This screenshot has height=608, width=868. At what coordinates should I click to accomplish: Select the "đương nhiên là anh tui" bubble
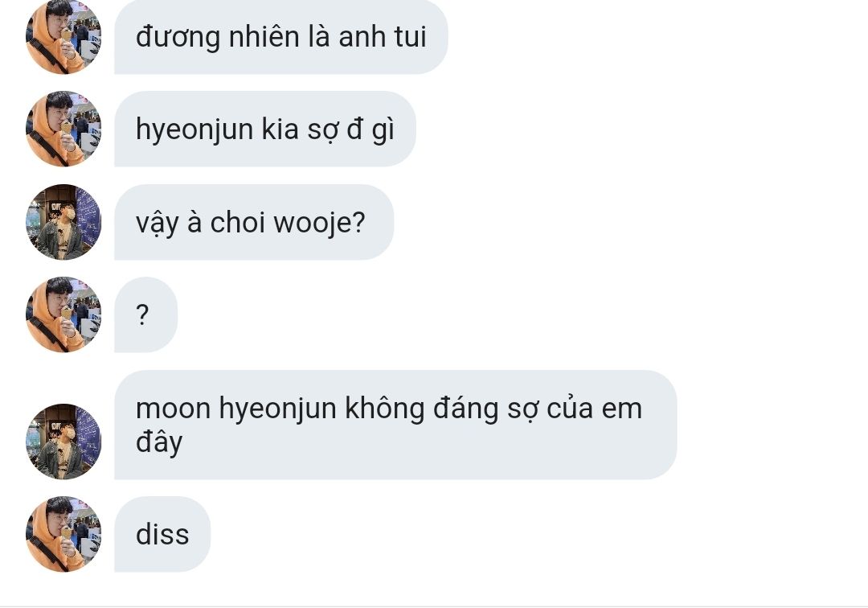click(281, 36)
